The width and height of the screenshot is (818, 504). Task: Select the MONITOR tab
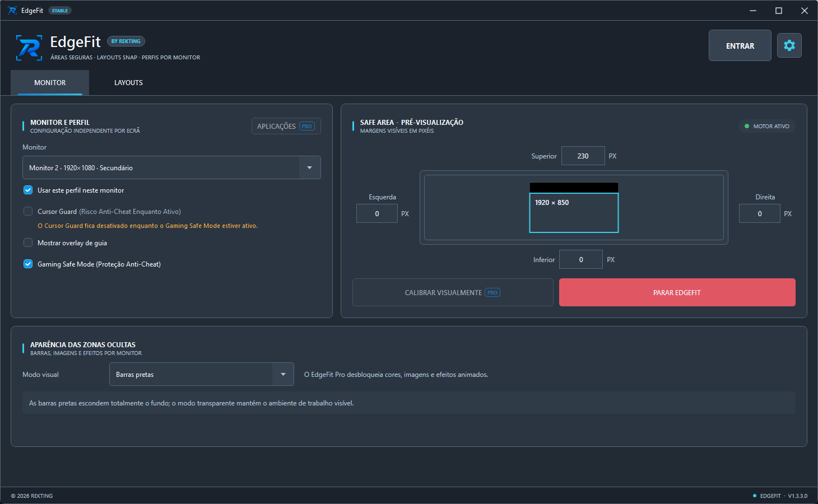tap(50, 82)
